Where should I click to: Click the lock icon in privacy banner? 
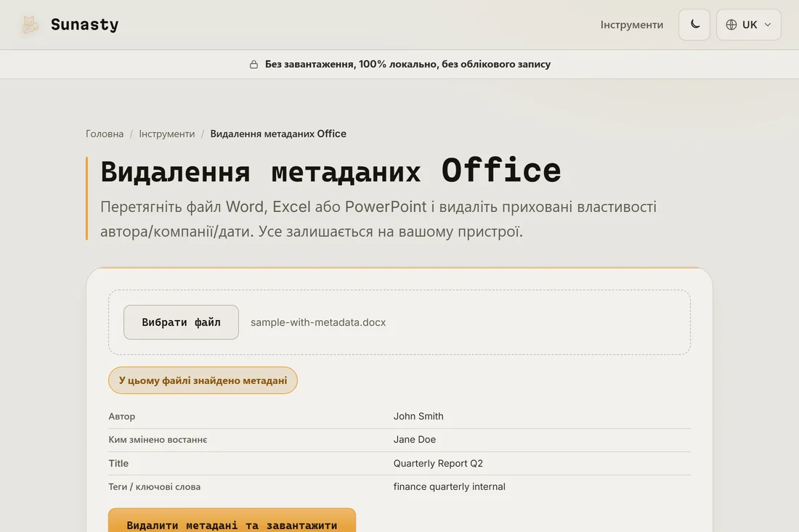click(x=254, y=64)
